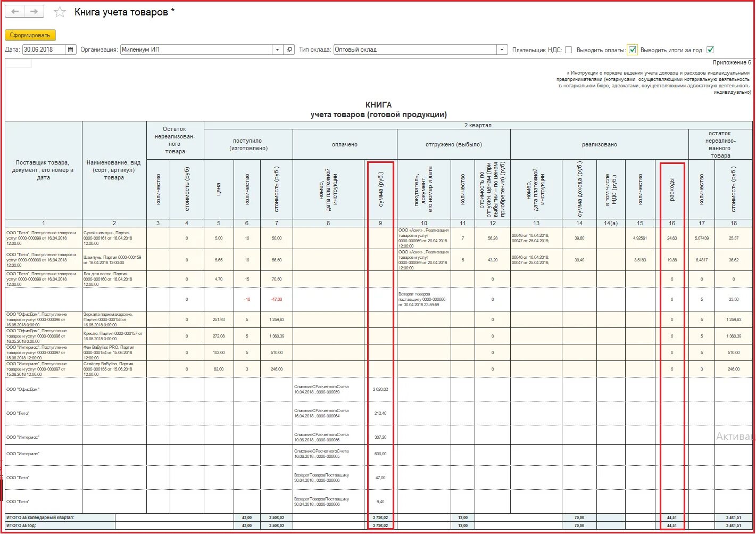Expand the Тип склада dropdown list
This screenshot has height=534, width=756.
tap(502, 50)
